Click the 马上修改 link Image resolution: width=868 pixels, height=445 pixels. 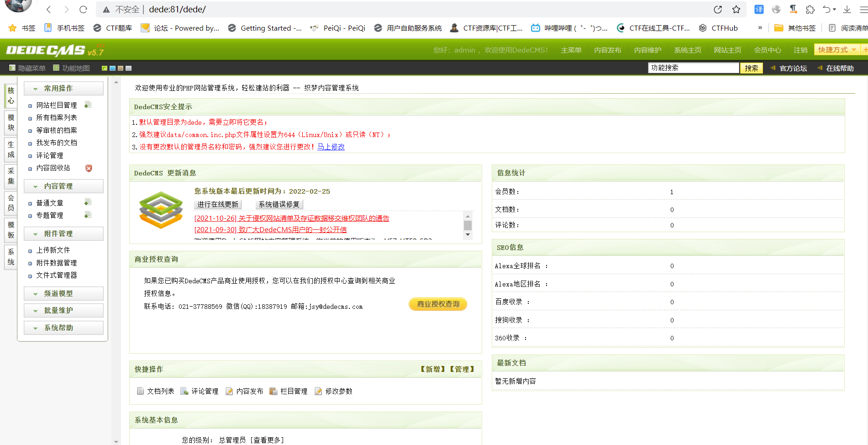(331, 147)
